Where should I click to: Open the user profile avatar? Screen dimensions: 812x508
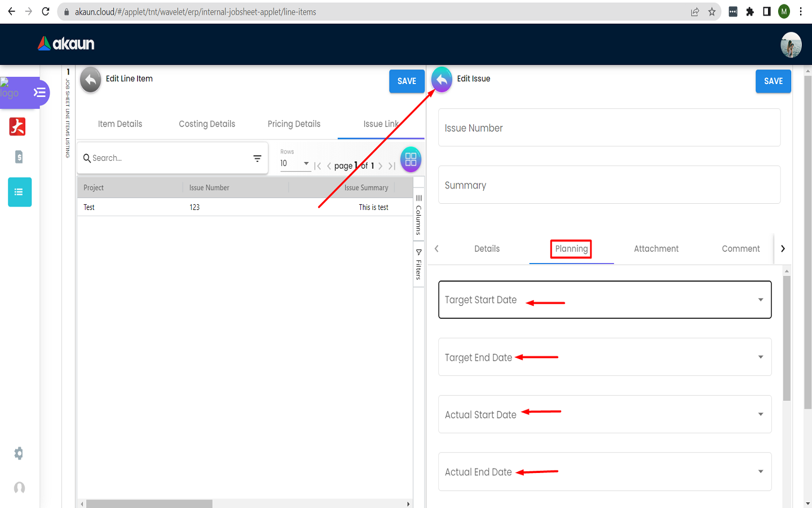tap(791, 45)
